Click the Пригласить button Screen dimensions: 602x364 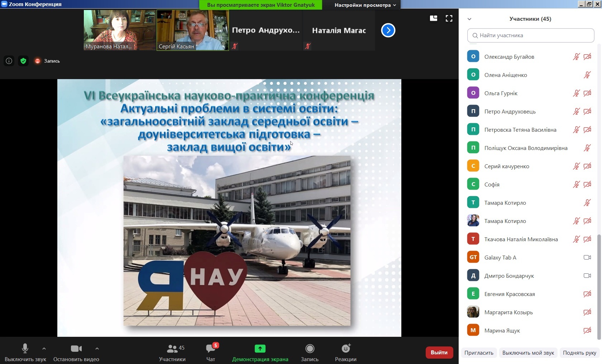479,353
